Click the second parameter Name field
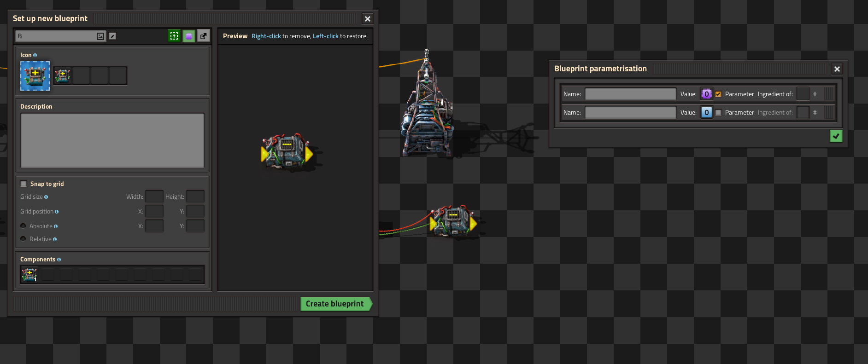 (631, 112)
